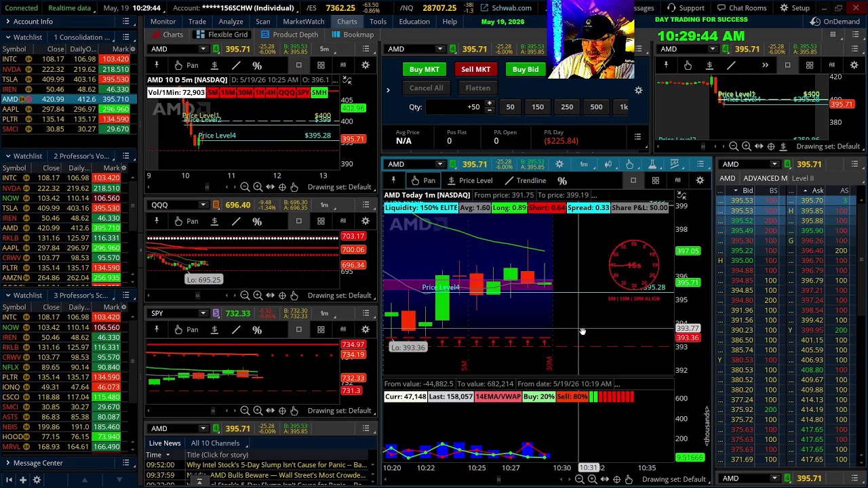The width and height of the screenshot is (868, 488).
Task: Set quantity with the 250 preset
Action: tap(567, 106)
